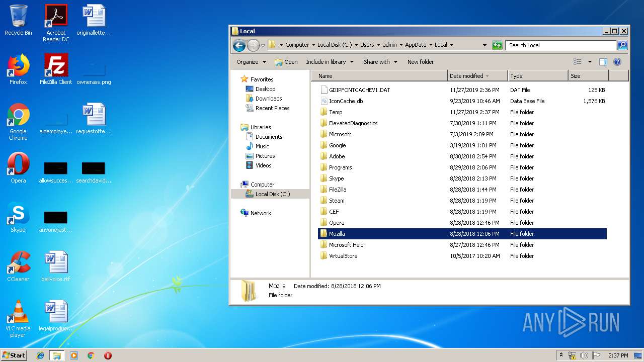Open VLC media player shortcut
The image size is (644, 362).
18,319
